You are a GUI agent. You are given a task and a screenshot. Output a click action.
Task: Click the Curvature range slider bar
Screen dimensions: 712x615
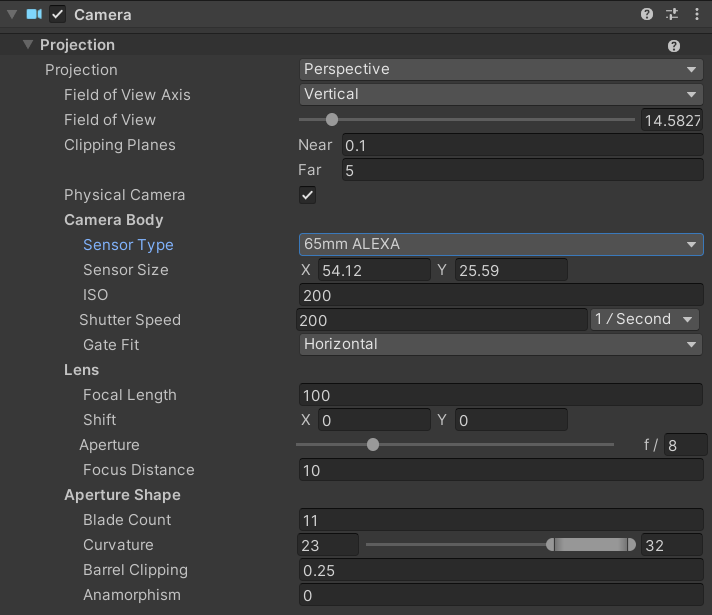(x=591, y=545)
